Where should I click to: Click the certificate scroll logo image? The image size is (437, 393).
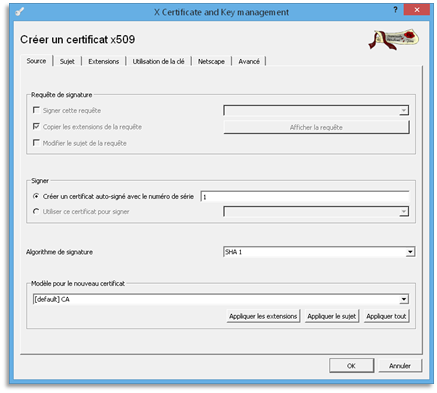(x=394, y=39)
